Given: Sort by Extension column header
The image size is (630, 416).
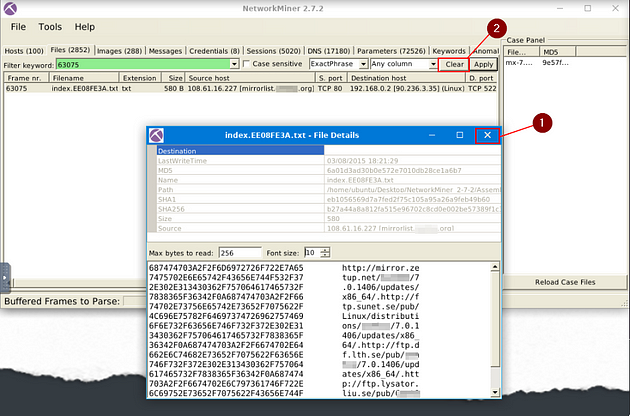Looking at the screenshot, I should [140, 78].
